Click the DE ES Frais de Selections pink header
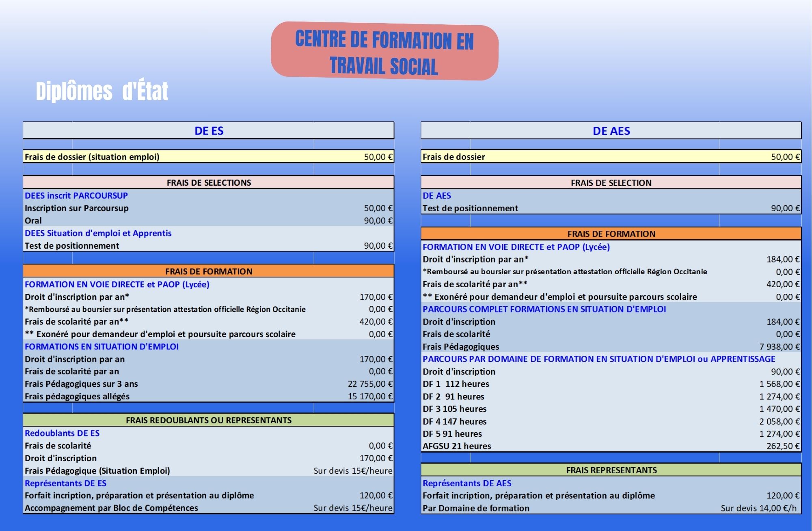This screenshot has height=531, width=812. tap(209, 182)
